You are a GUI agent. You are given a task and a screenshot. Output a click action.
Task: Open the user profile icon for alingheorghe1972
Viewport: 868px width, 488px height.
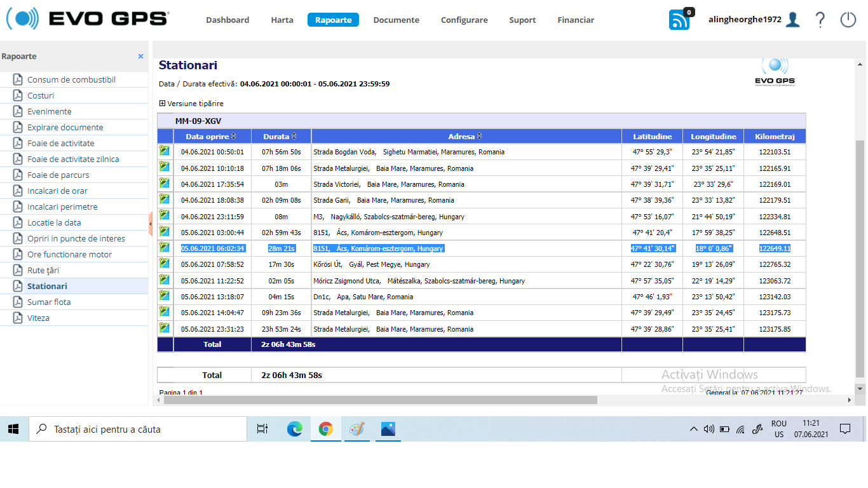792,20
